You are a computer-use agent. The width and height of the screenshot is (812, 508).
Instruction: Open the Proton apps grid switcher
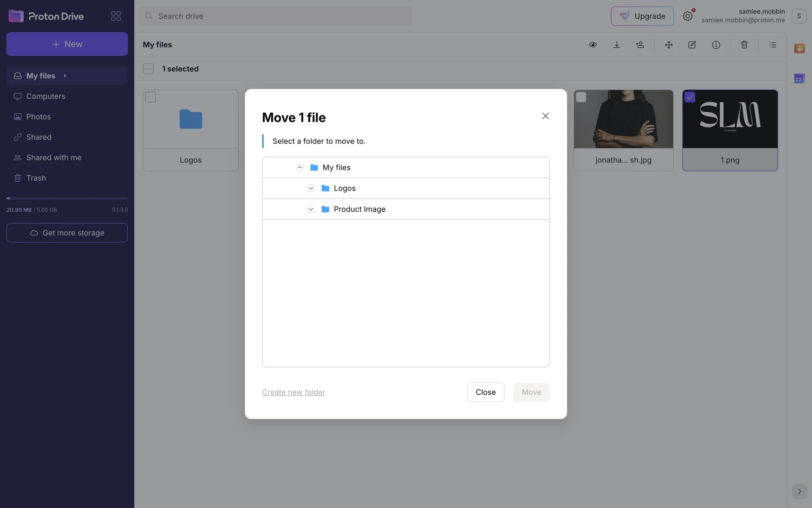tap(116, 16)
